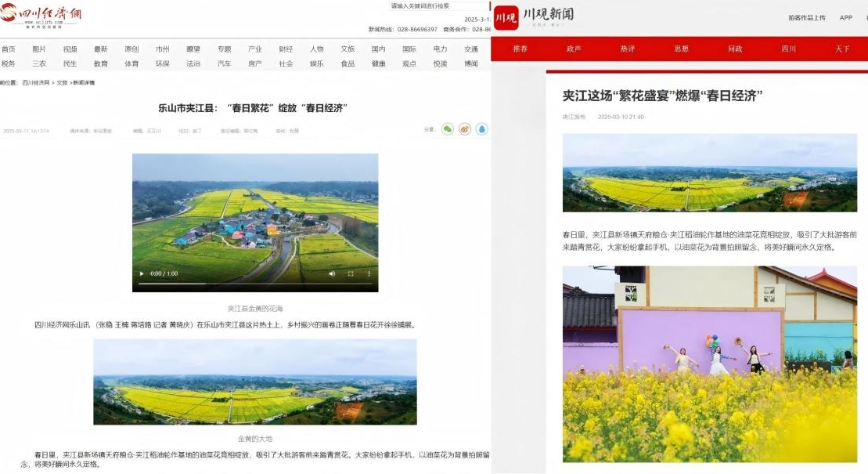
Task: Mute the video using the volume icon
Action: click(x=332, y=273)
